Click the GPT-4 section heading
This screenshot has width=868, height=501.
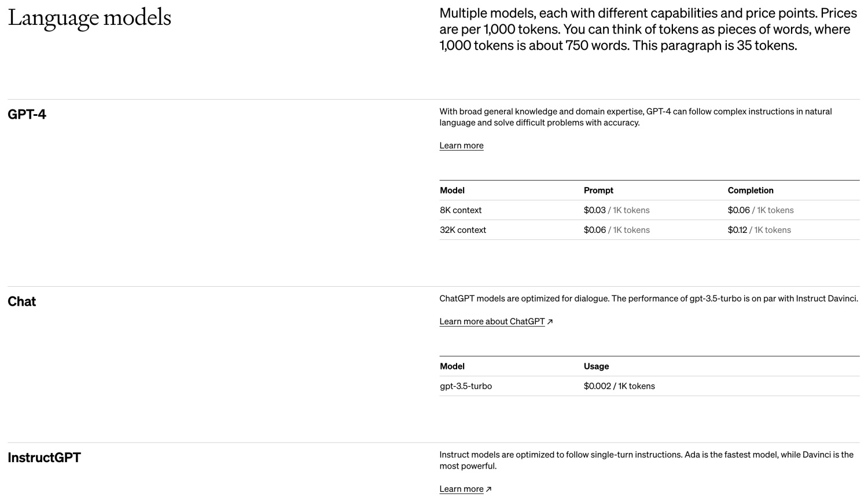click(x=27, y=114)
